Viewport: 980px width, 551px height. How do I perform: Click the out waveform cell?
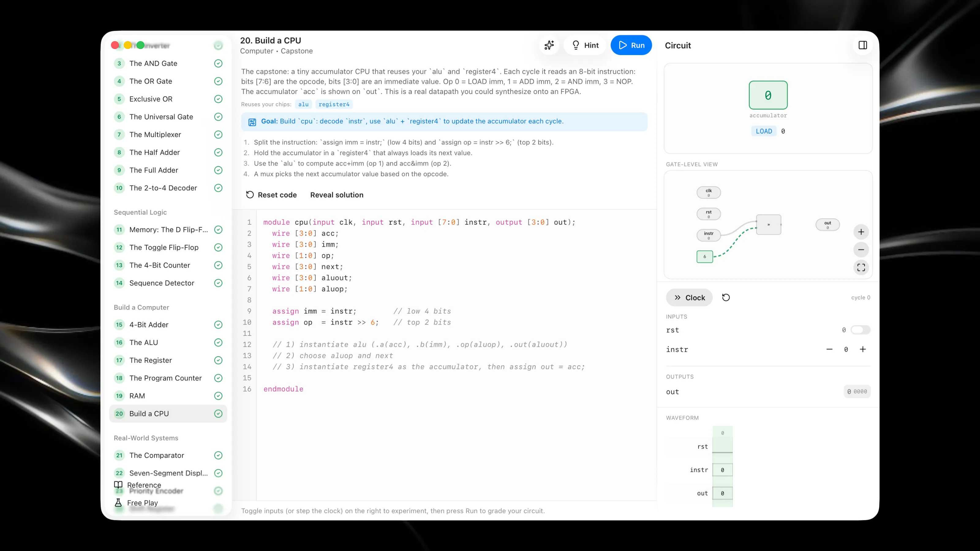pyautogui.click(x=722, y=493)
